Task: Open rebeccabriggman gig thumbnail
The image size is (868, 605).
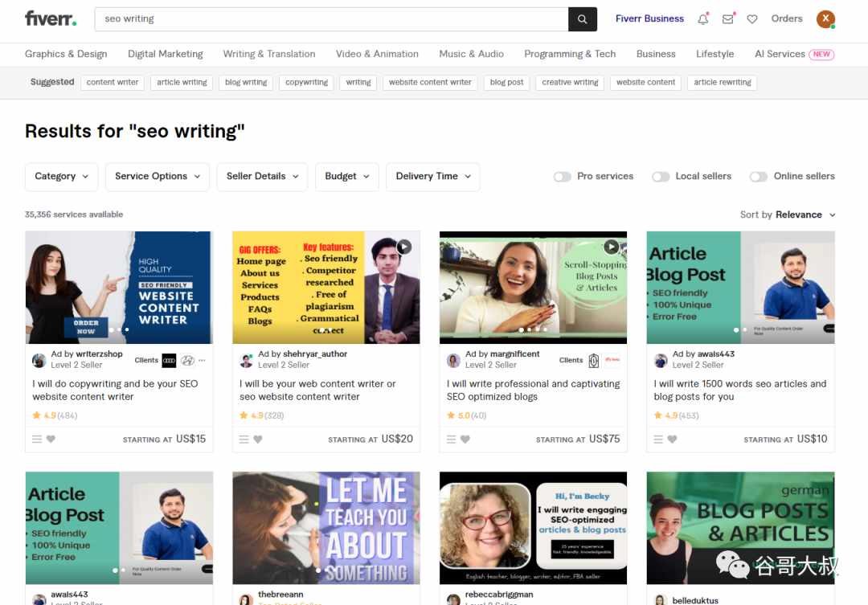Action: pyautogui.click(x=533, y=528)
